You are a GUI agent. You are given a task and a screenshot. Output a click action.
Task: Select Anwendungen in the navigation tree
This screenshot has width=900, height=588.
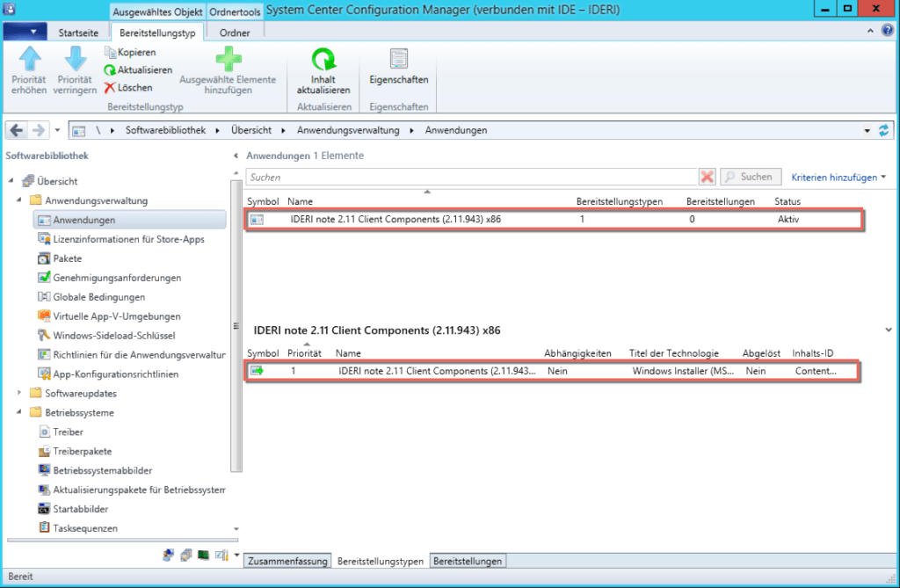pos(130,220)
